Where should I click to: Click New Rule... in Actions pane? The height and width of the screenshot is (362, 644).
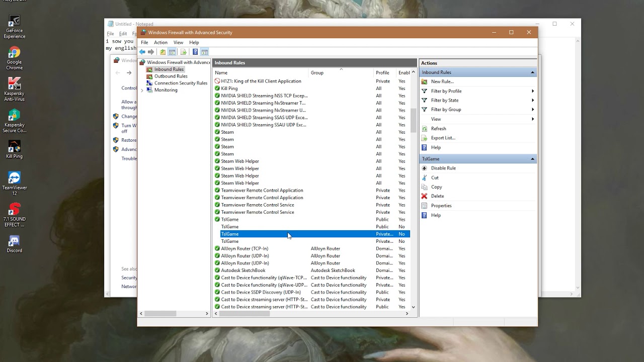(442, 81)
